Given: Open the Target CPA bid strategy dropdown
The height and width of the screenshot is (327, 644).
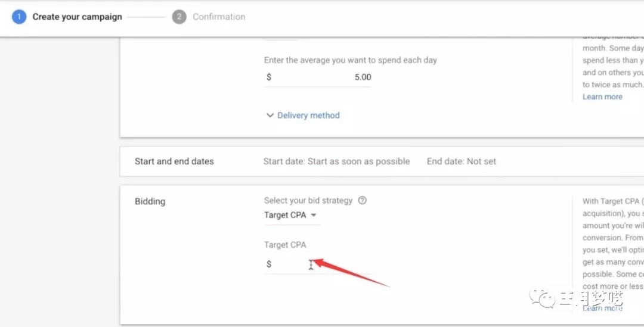Looking at the screenshot, I should point(290,215).
